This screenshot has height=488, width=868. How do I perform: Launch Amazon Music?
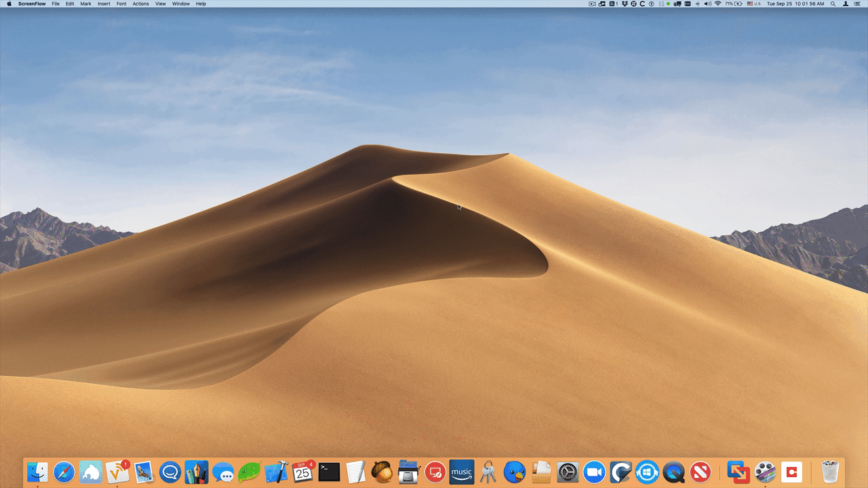point(461,472)
